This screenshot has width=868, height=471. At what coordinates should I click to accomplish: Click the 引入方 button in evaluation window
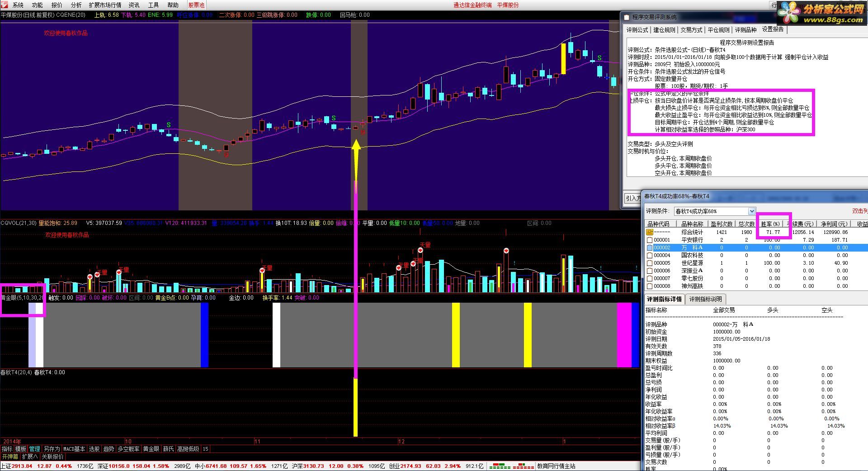pos(632,198)
